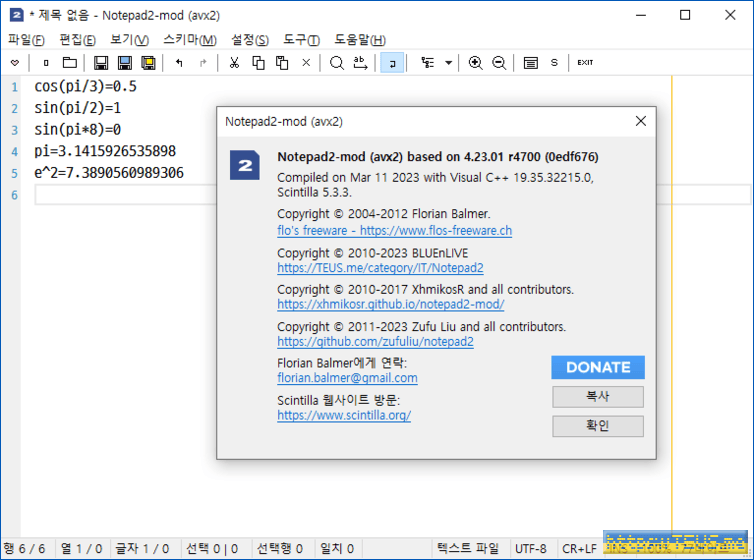Open the 도움말(H) menu
This screenshot has height=560, width=754.
coord(360,39)
